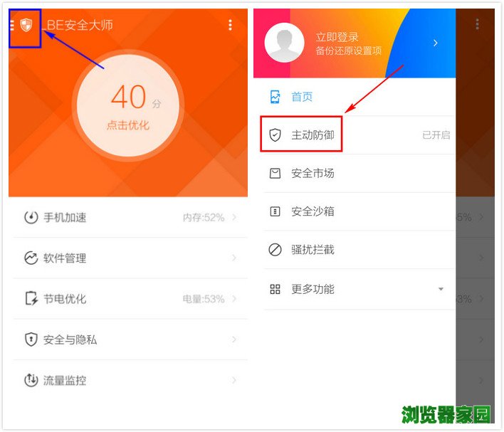Expand the 更多功能 dropdown arrow
The width and height of the screenshot is (504, 432).
[441, 289]
